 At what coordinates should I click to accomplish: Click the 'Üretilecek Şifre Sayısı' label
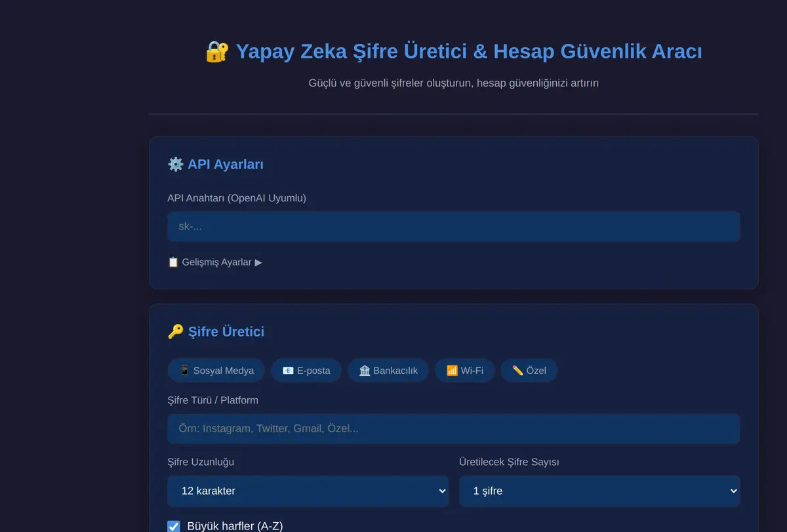509,462
